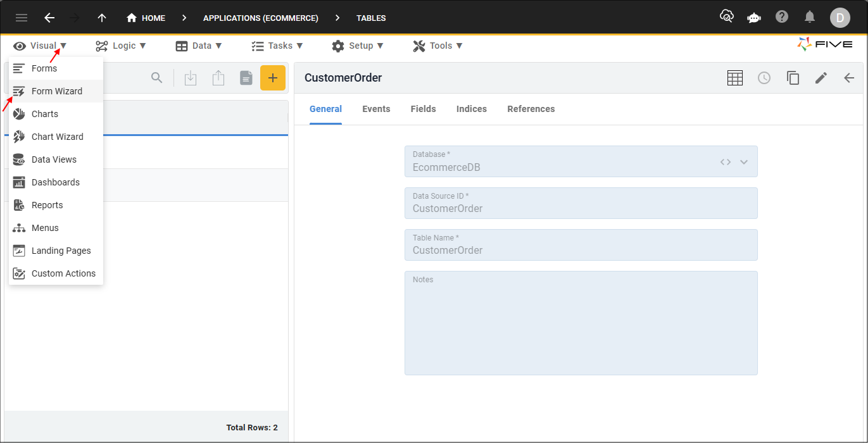The height and width of the screenshot is (443, 868).
Task: Switch to the Fields tab
Action: pos(423,109)
